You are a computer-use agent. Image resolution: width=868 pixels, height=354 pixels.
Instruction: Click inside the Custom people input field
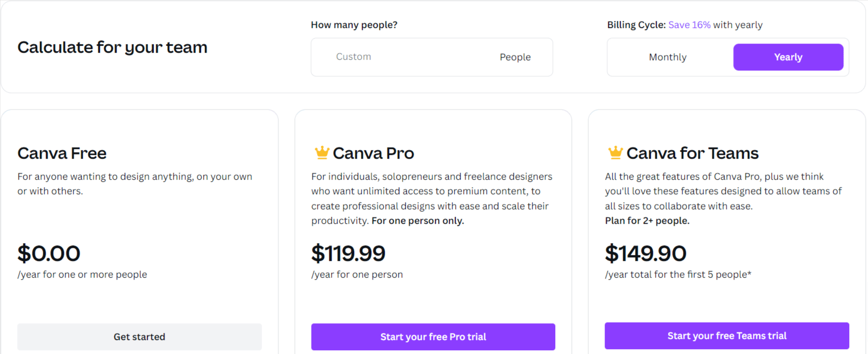[376, 56]
